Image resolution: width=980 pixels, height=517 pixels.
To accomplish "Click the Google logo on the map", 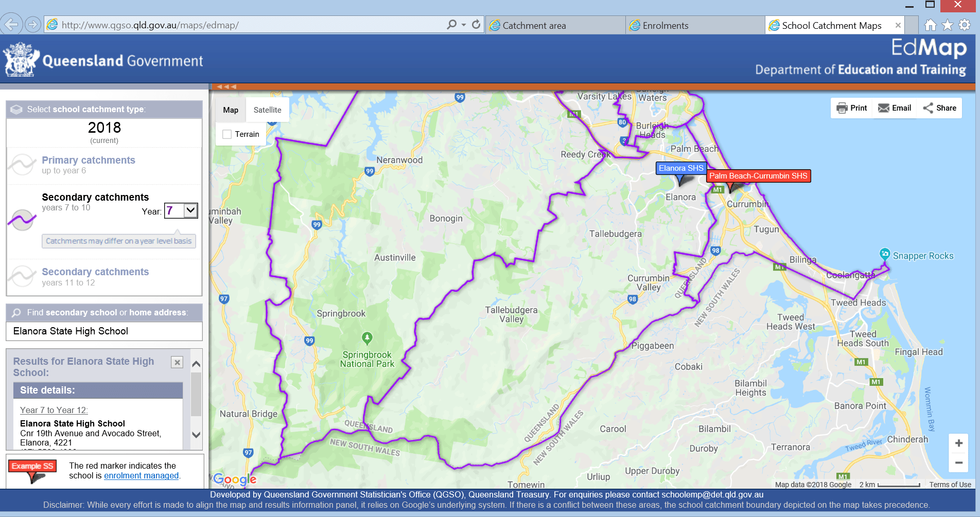I will click(235, 479).
